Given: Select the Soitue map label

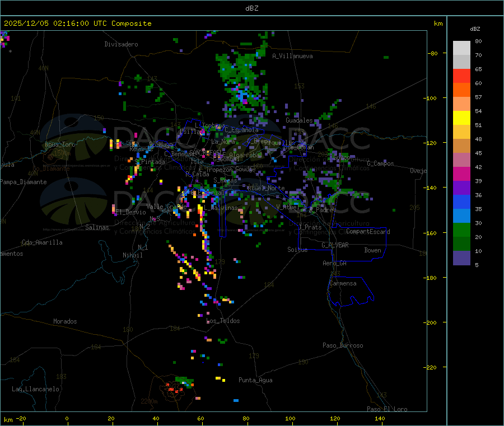Looking at the screenshot, I should [x=297, y=250].
